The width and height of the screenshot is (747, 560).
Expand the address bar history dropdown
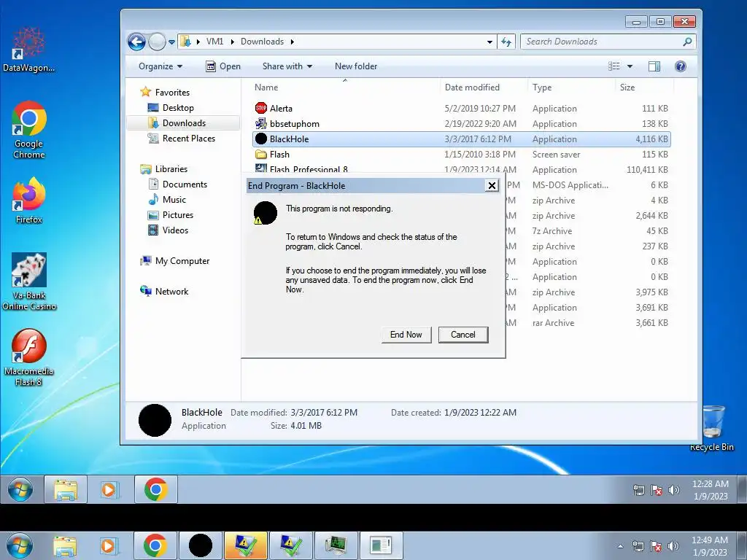(x=489, y=42)
